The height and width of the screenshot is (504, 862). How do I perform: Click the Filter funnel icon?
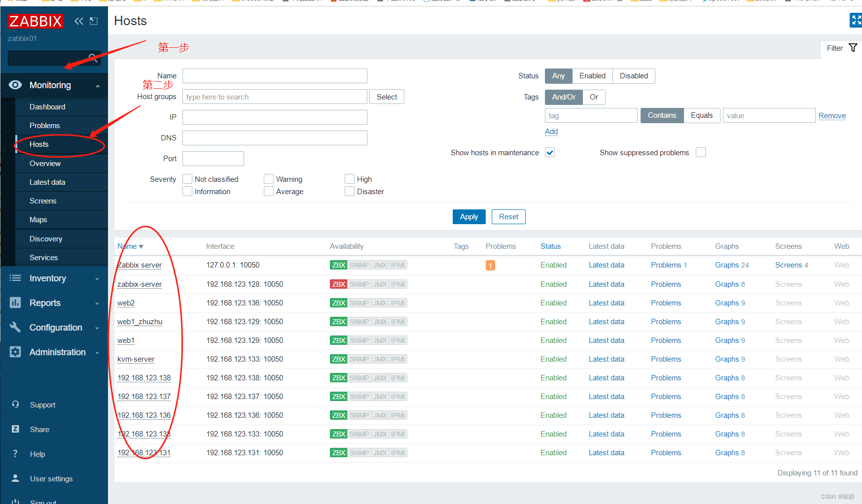point(853,48)
